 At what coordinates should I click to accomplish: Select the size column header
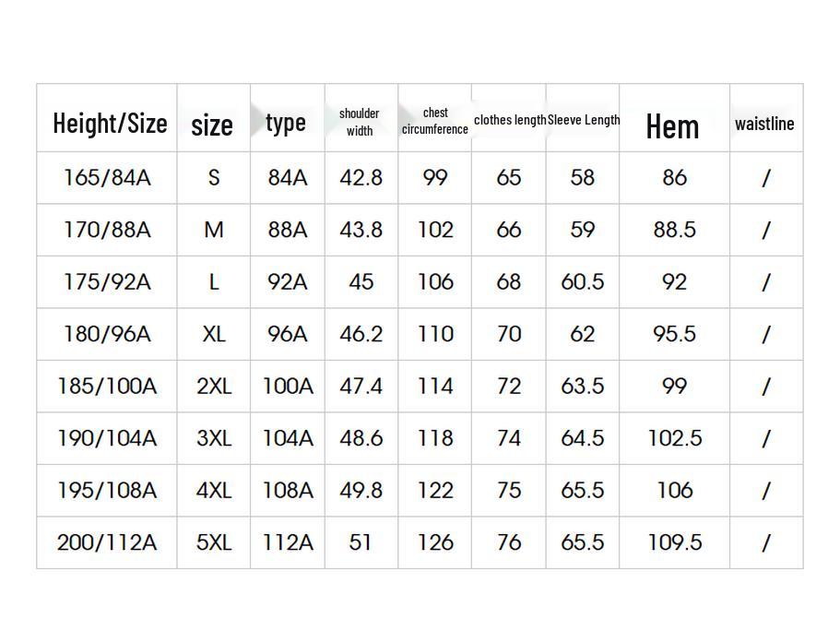point(212,124)
